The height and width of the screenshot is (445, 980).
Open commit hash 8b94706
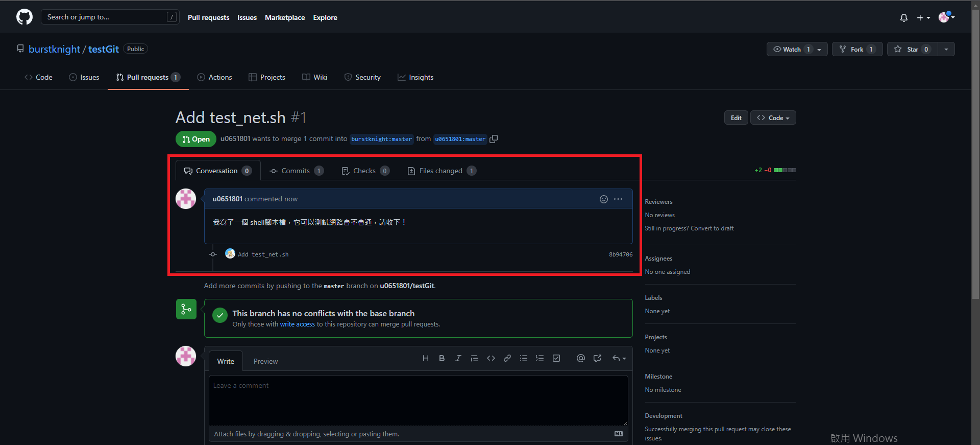point(621,254)
